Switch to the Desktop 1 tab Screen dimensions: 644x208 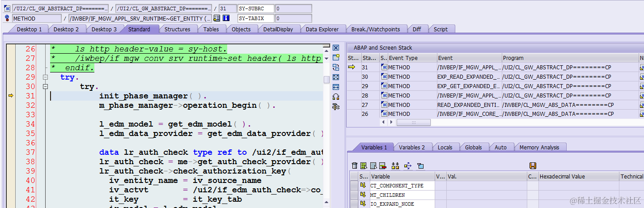coord(29,29)
